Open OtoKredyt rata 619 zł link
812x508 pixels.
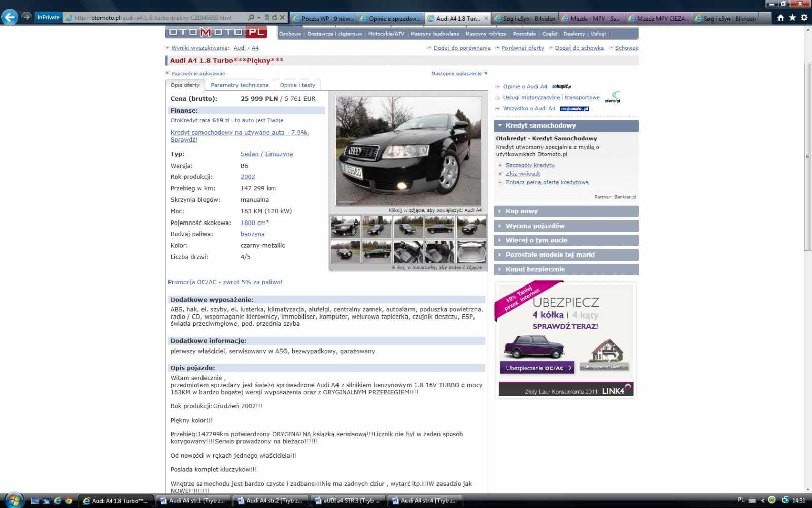pos(226,121)
